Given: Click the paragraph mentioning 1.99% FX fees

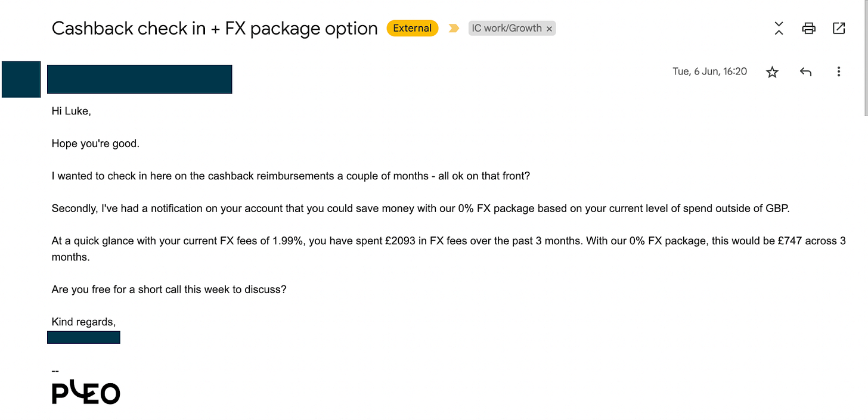Looking at the screenshot, I should point(448,250).
